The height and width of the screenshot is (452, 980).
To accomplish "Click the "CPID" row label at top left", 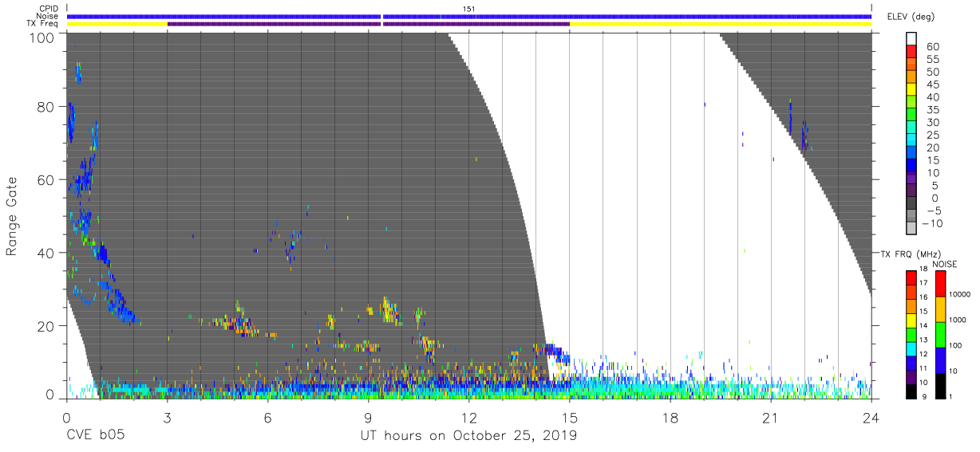I will pyautogui.click(x=50, y=9).
